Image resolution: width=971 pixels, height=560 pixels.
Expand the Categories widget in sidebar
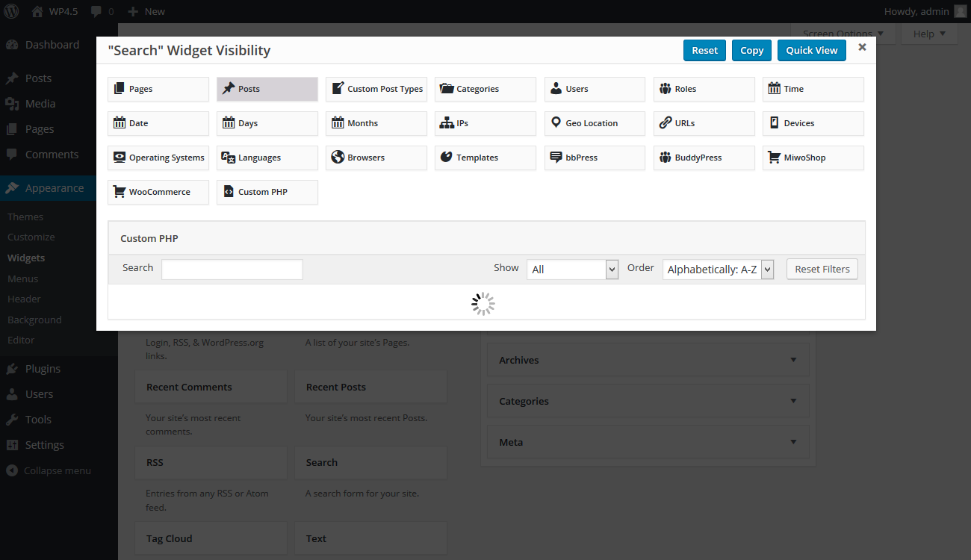pos(648,401)
